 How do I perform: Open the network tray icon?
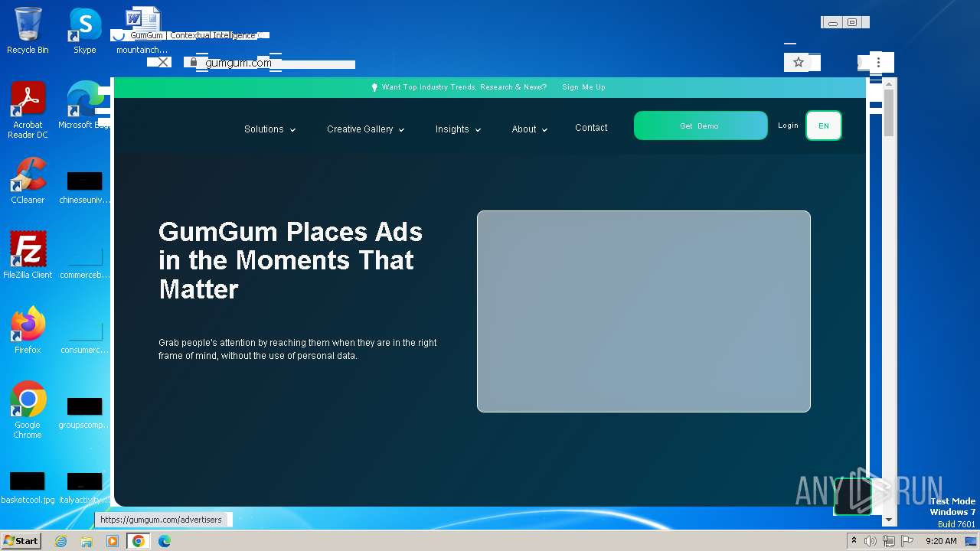[889, 541]
